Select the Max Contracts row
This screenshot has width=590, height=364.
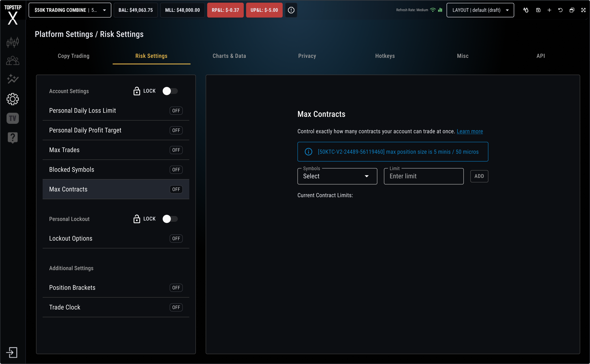(116, 189)
